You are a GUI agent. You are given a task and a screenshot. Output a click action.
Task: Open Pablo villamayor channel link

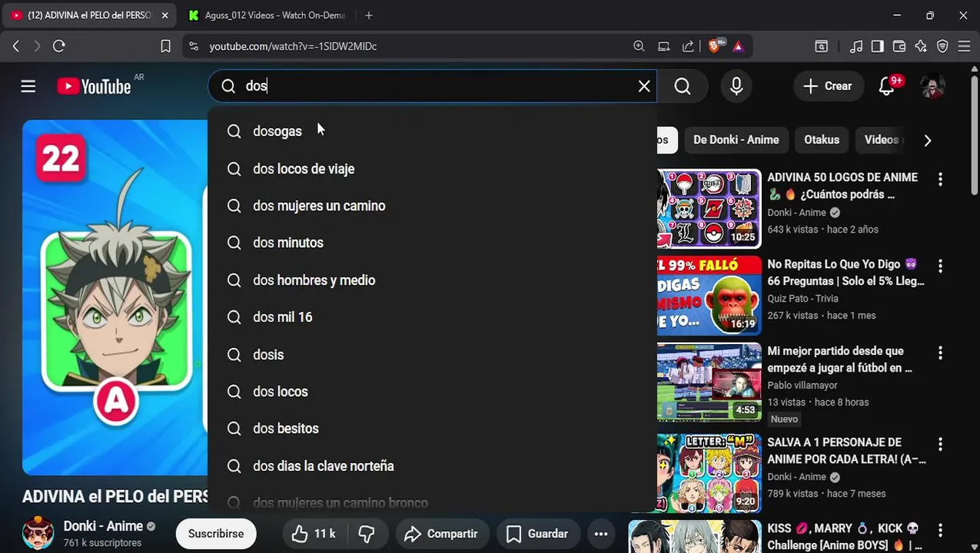(x=802, y=386)
